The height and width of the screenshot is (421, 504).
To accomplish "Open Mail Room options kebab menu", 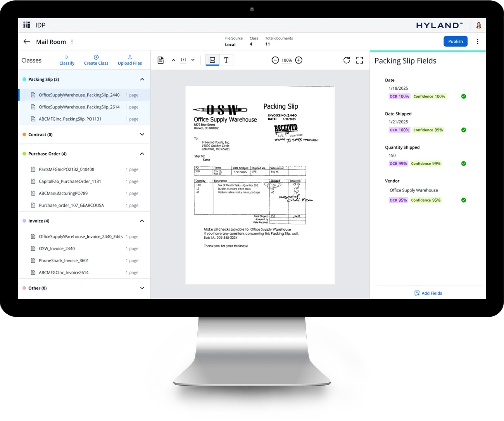I will coord(72,41).
